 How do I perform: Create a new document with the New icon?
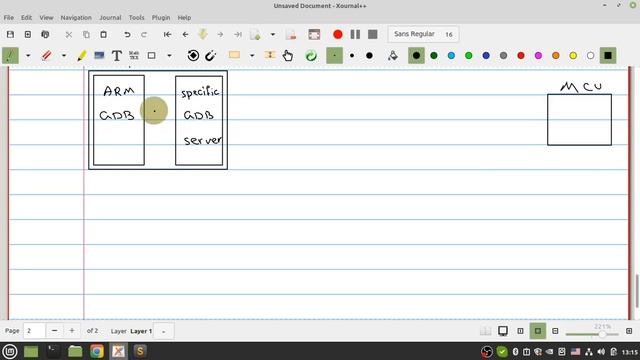[28, 35]
